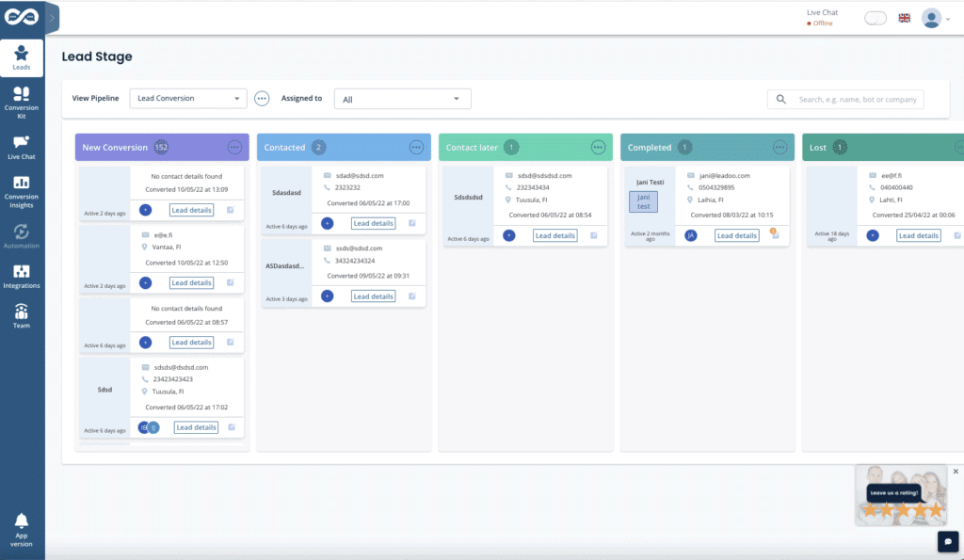Open Automation section in sidebar
The height and width of the screenshot is (560, 964).
pos(22,235)
